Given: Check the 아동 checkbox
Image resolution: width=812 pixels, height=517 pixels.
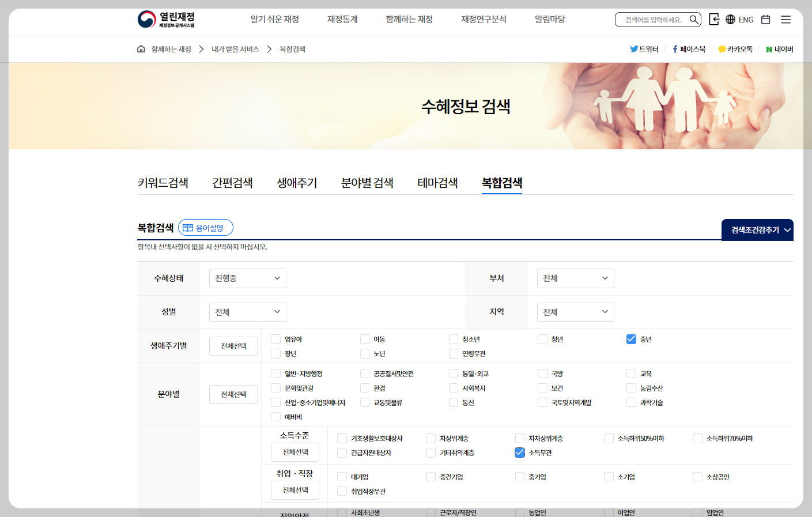Looking at the screenshot, I should pos(365,339).
